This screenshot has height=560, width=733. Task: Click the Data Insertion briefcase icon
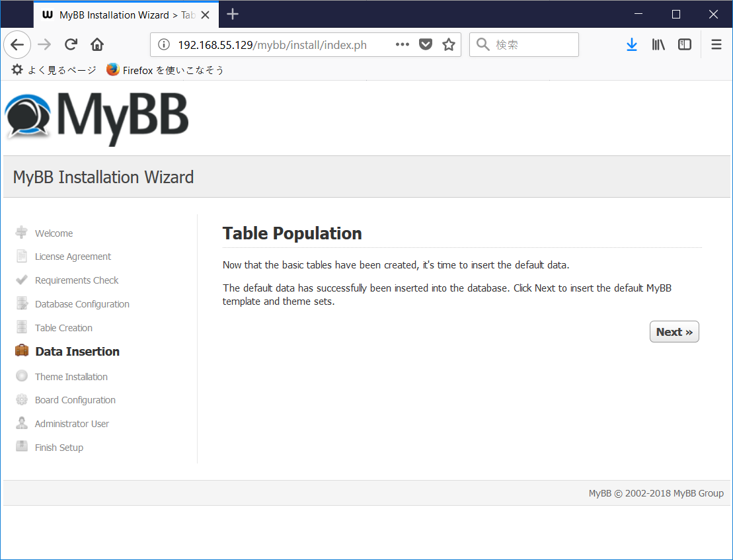tap(22, 350)
